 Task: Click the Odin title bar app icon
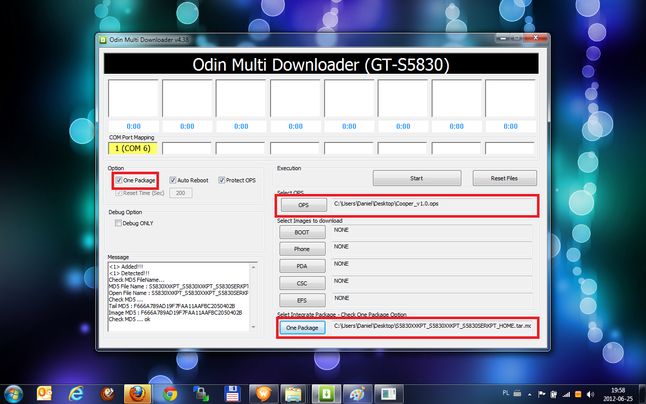pyautogui.click(x=103, y=40)
